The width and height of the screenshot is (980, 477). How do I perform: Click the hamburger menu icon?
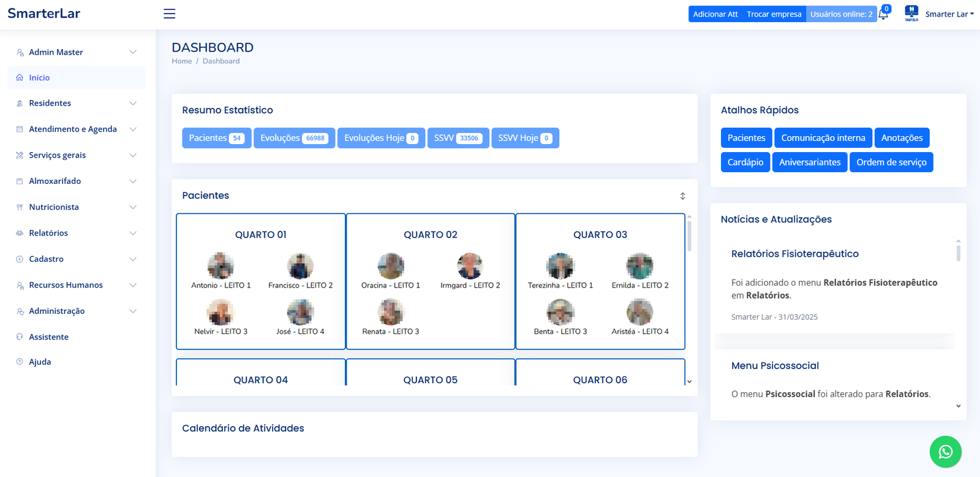(170, 13)
